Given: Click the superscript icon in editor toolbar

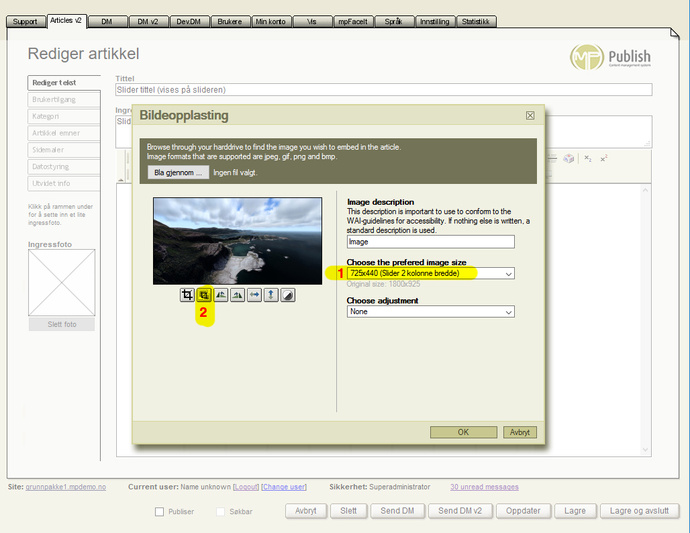Looking at the screenshot, I should (x=604, y=158).
